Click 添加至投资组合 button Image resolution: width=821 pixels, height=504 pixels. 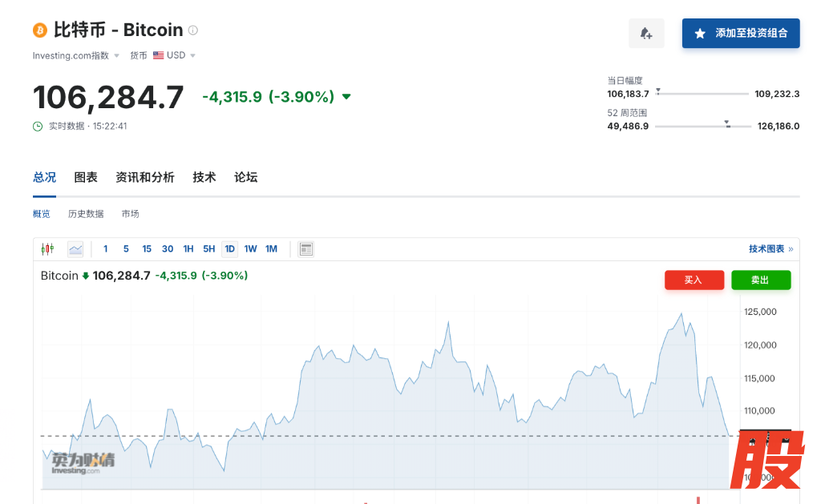740,34
